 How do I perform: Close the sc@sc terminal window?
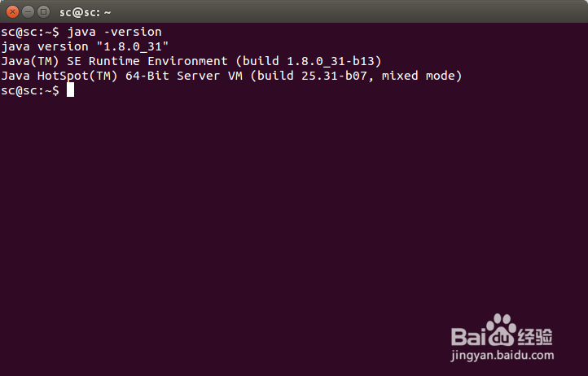pyautogui.click(x=12, y=12)
